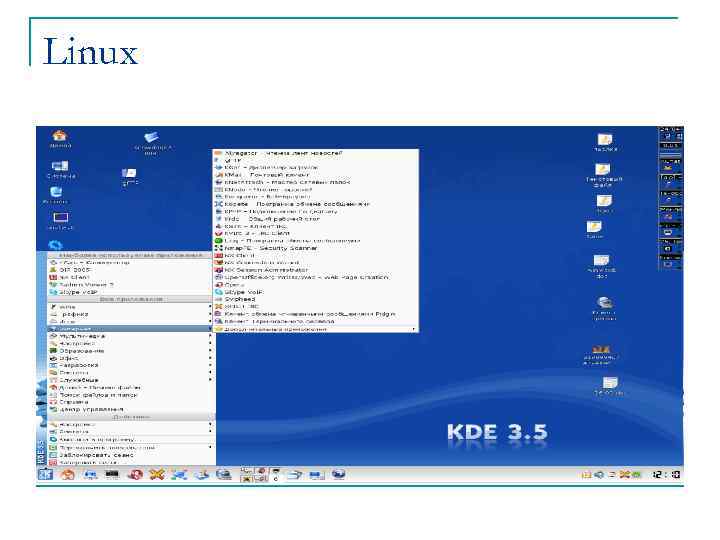
Task: Click the NmapFE Security Scanner icon
Action: pyautogui.click(x=219, y=248)
